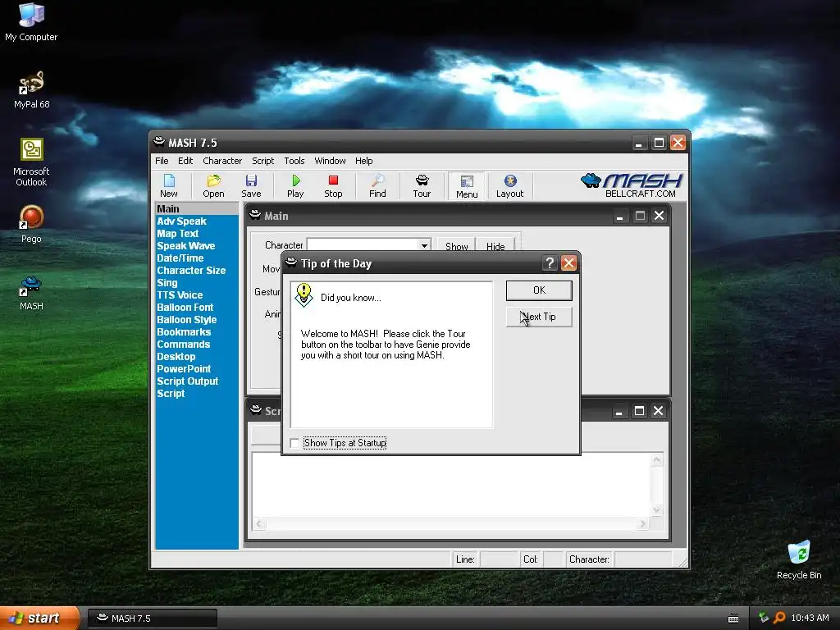Expand the Character dropdown in Main window
The width and height of the screenshot is (840, 630).
424,245
